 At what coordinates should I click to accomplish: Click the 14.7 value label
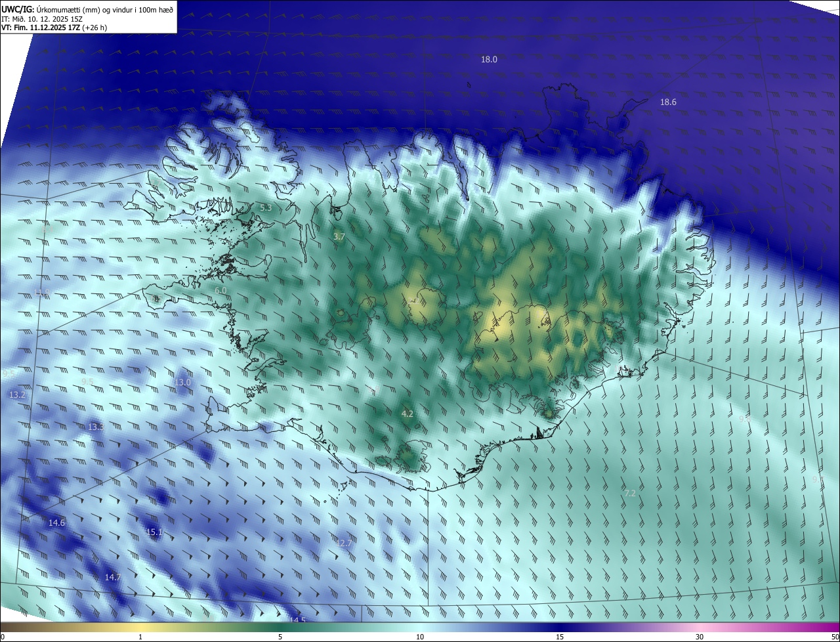pos(113,577)
